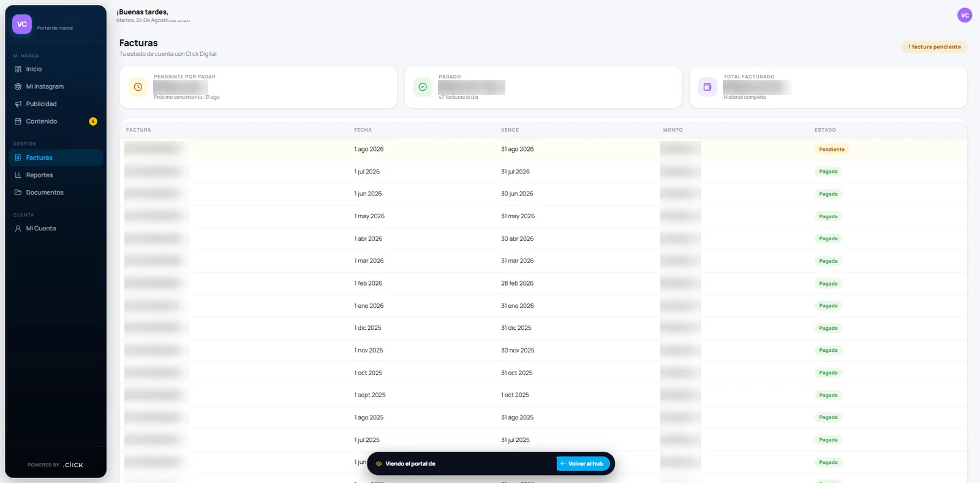Click the Historial completo text

745,97
